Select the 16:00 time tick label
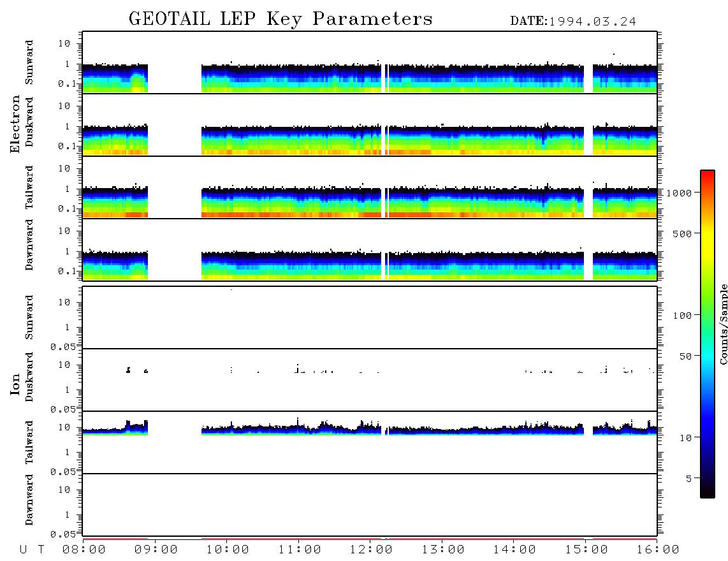This screenshot has height=561, width=728. [658, 550]
